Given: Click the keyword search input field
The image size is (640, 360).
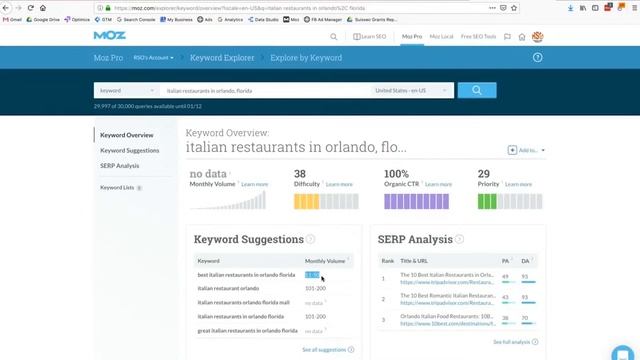Looking at the screenshot, I should tap(265, 90).
